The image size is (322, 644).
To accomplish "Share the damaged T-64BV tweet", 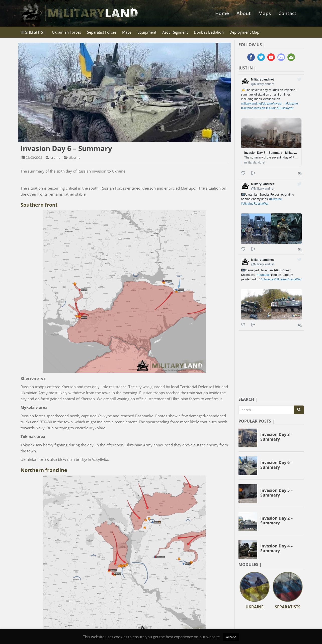I will pyautogui.click(x=253, y=325).
